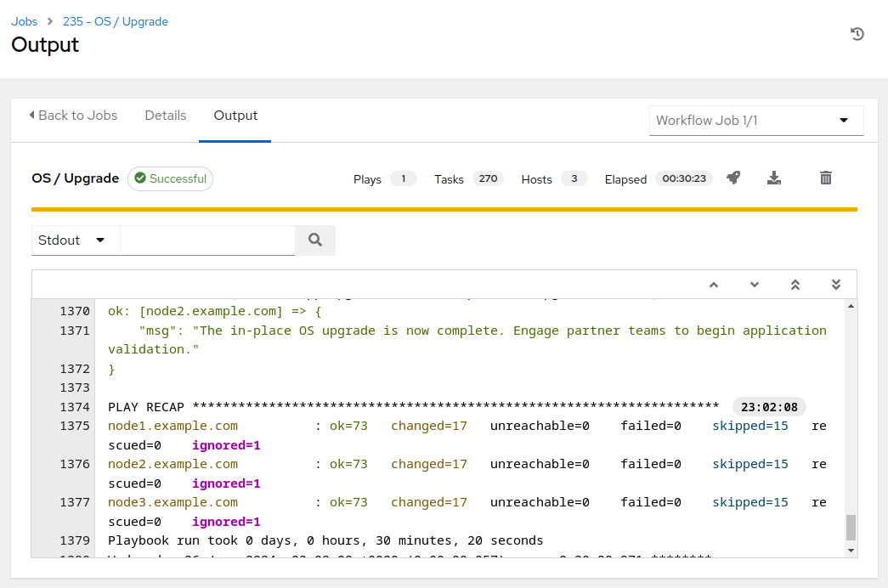Select the Output tab
888x588 pixels.
(235, 116)
